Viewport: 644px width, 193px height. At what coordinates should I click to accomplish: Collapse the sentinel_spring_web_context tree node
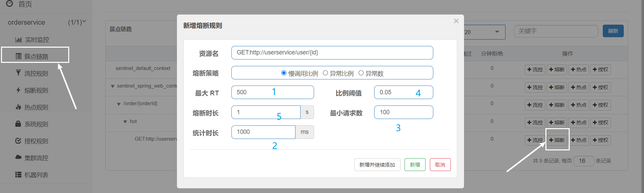112,86
